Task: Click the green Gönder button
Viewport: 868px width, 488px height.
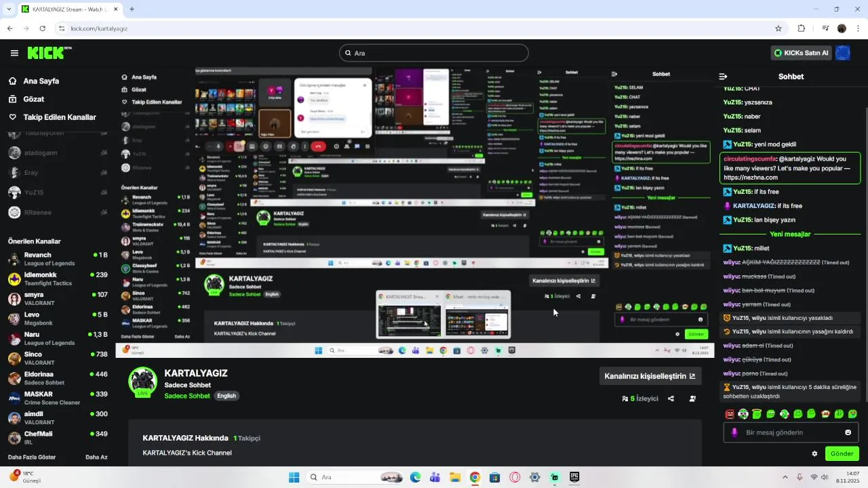Action: [842, 453]
